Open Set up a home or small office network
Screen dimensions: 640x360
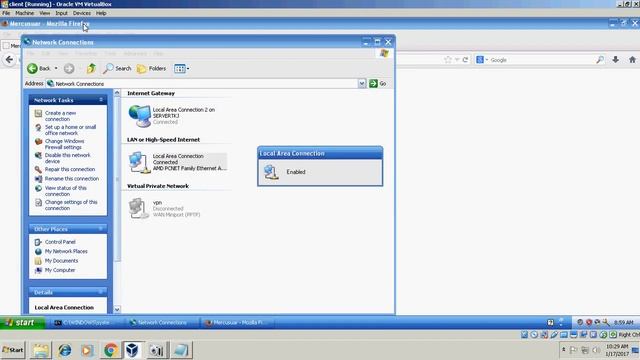point(70,130)
